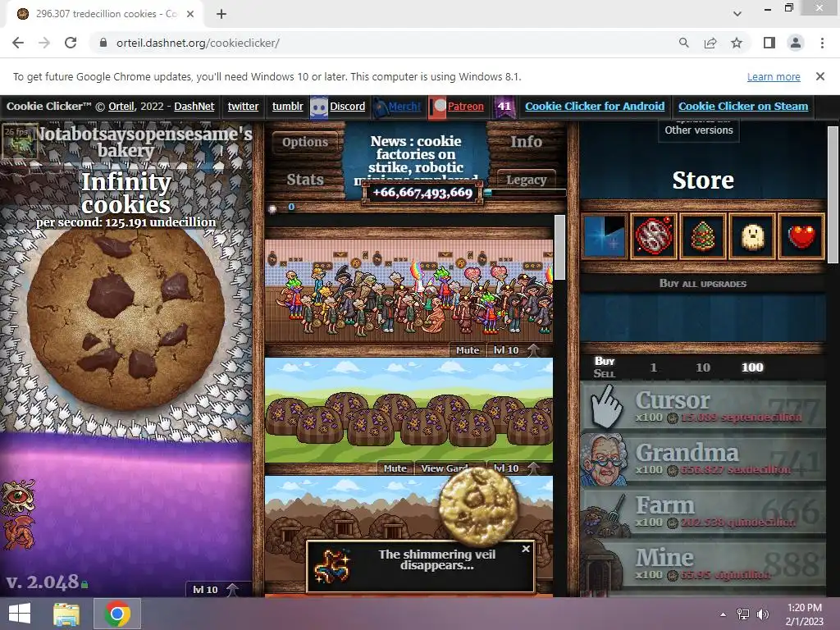Follow the Learn more link
The image size is (840, 630).
[x=774, y=76]
